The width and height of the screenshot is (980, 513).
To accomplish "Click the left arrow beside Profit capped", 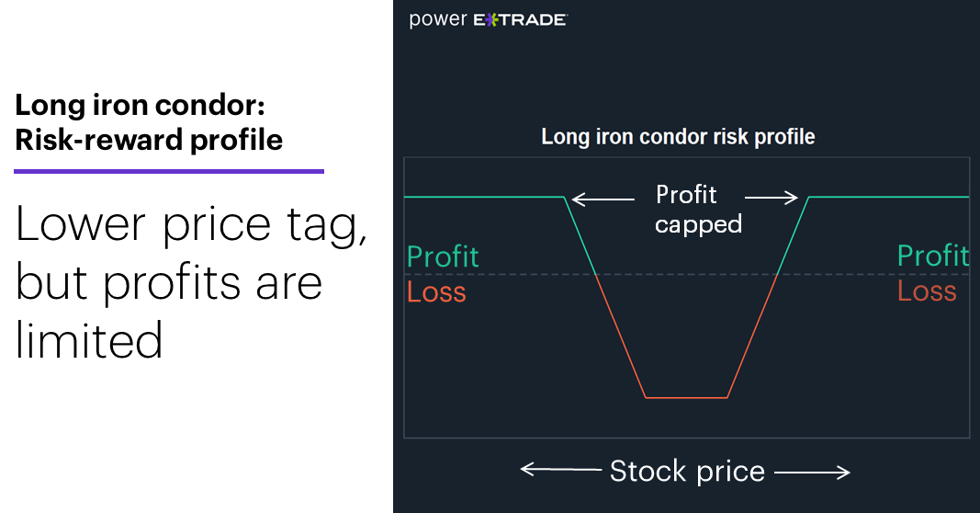I will [x=603, y=199].
